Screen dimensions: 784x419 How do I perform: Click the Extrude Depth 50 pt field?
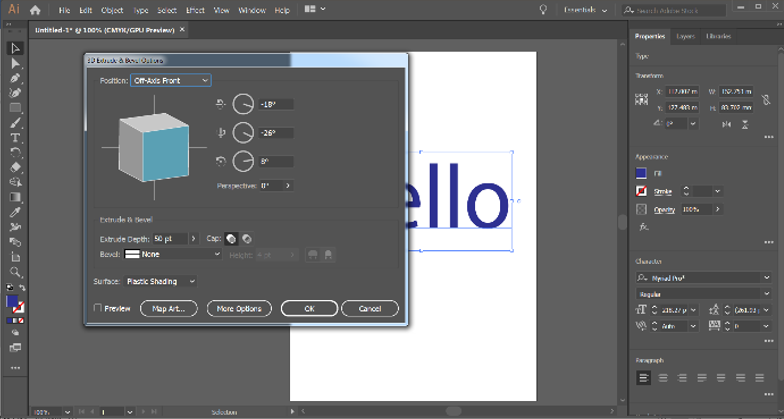point(170,239)
